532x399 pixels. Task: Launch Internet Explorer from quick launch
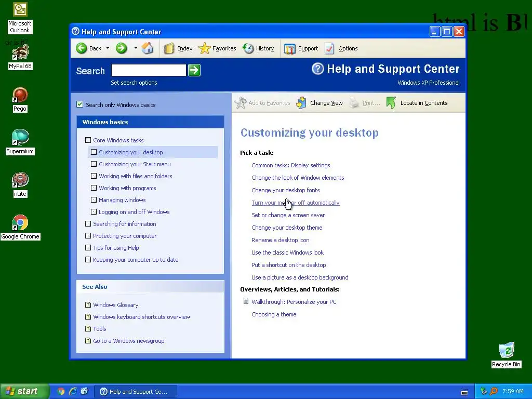click(72, 391)
